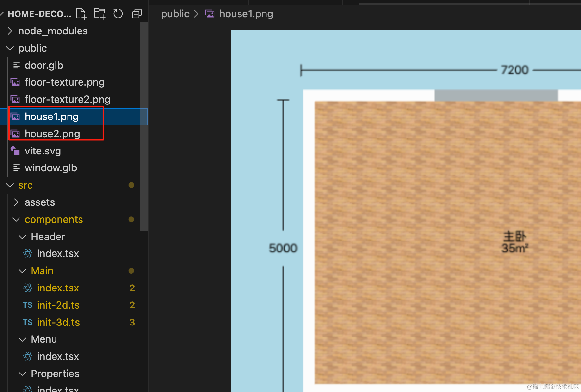Click the 7200 dimension label in preview
This screenshot has height=392, width=581.
pyautogui.click(x=515, y=70)
